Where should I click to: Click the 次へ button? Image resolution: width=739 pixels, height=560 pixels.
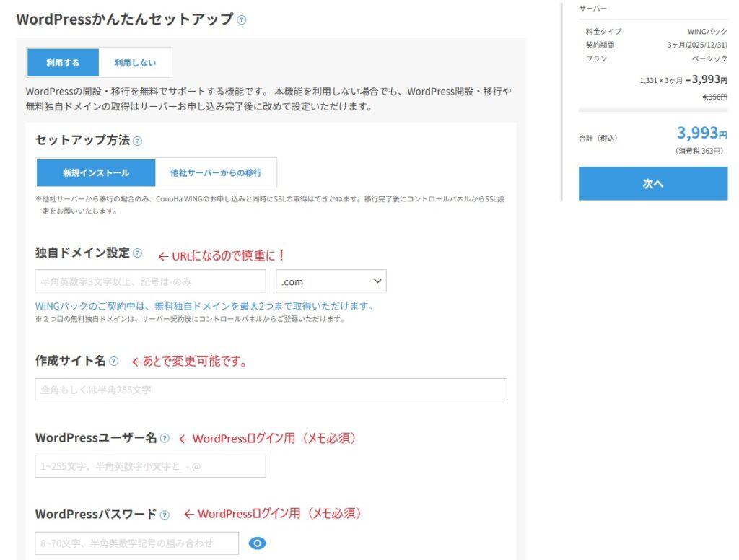(652, 183)
